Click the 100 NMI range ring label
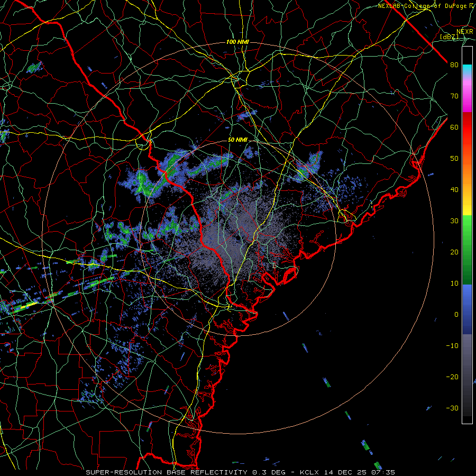 pyautogui.click(x=237, y=42)
